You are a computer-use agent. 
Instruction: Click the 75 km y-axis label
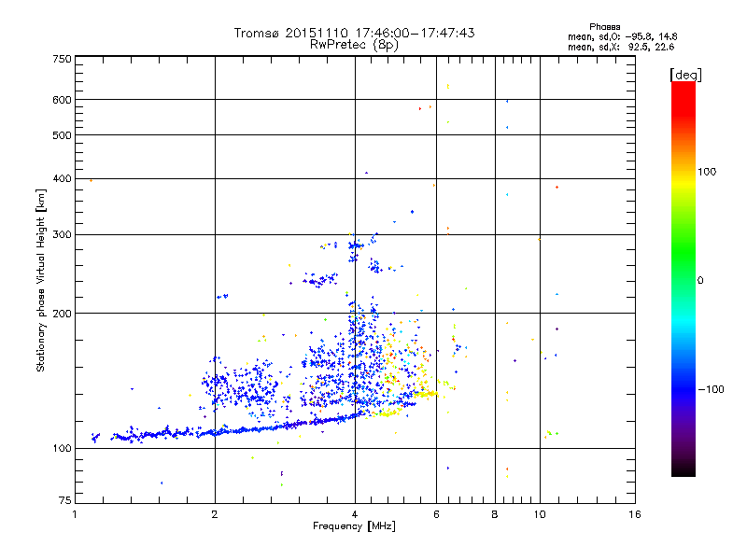click(x=65, y=500)
